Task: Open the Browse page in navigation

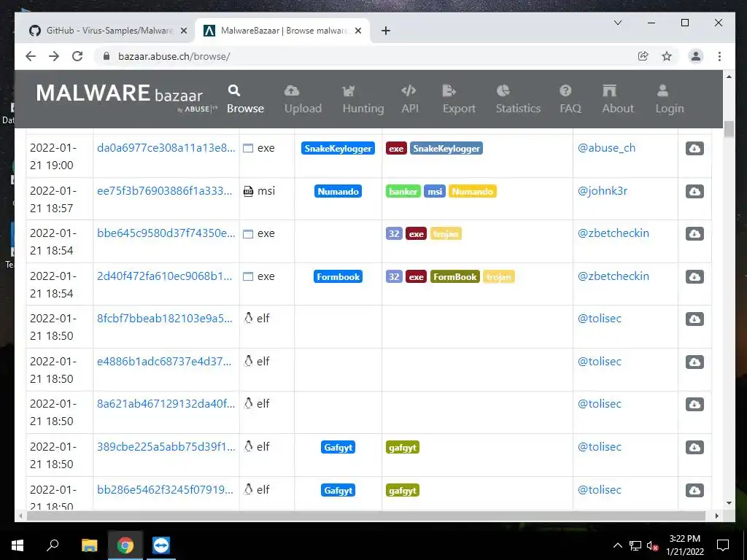Action: click(245, 99)
